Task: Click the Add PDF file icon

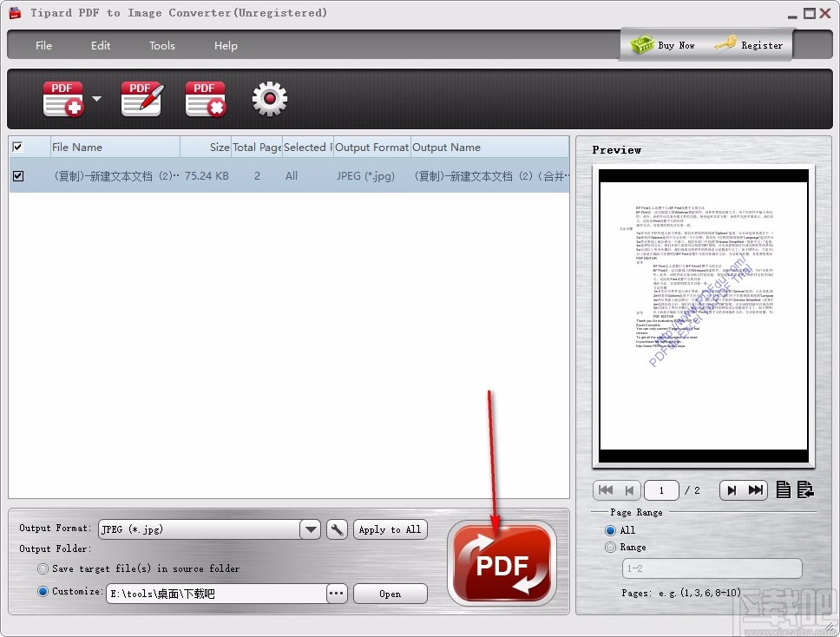Action: (x=62, y=97)
